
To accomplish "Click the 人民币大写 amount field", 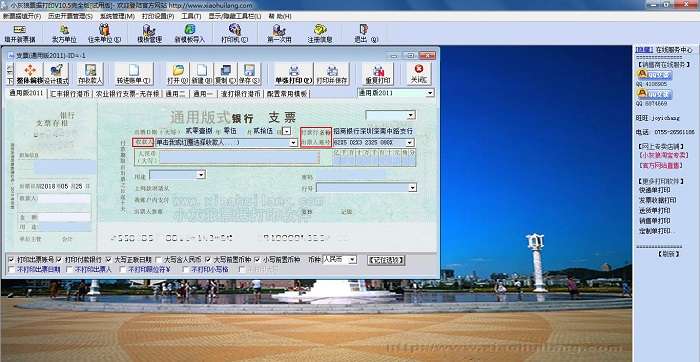I will click(239, 158).
